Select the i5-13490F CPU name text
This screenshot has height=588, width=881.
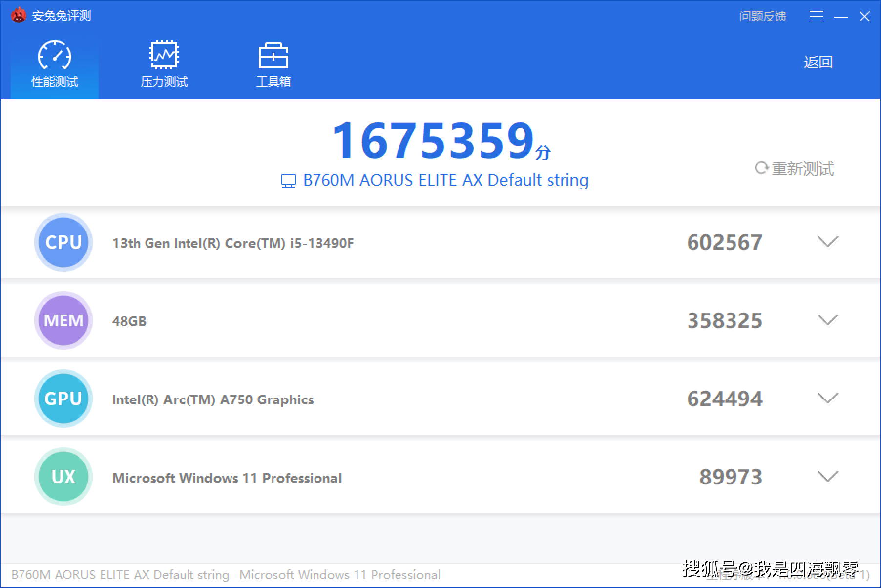point(233,243)
